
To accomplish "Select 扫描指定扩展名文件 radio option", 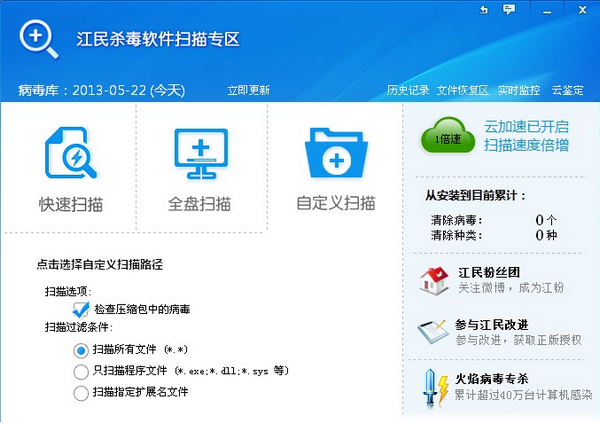I will click(81, 393).
